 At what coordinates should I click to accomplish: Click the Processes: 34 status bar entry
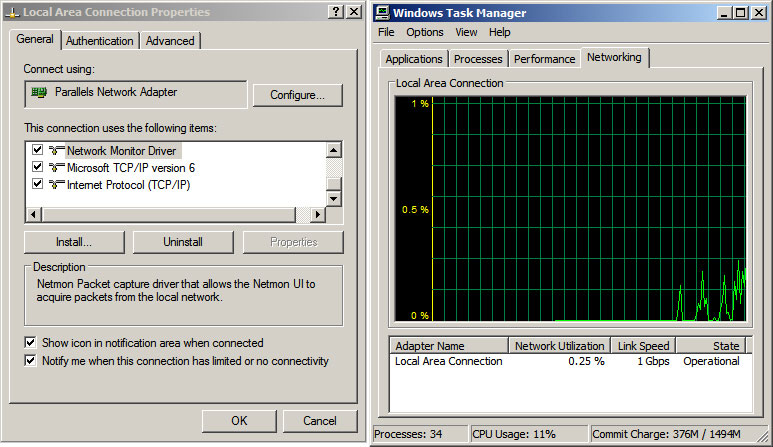coord(420,434)
